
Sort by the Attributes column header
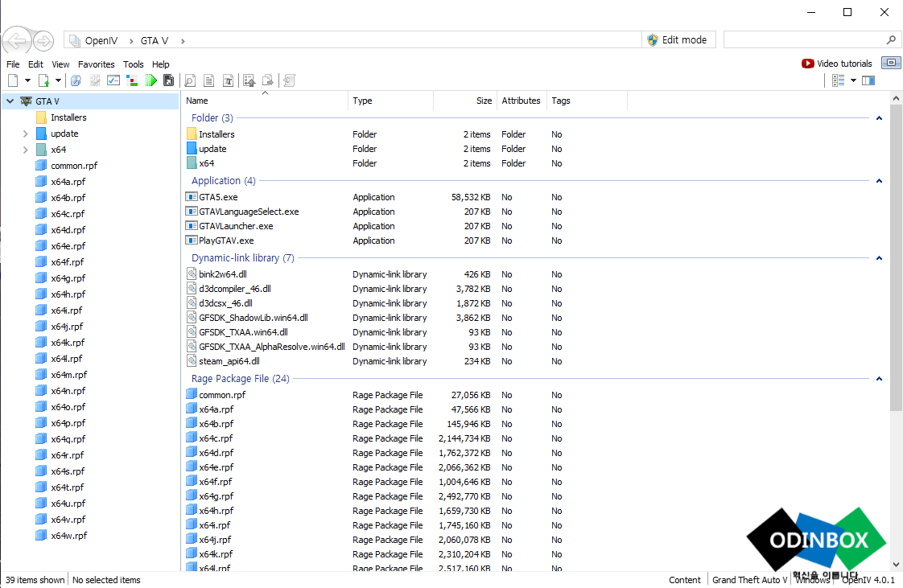pyautogui.click(x=521, y=101)
